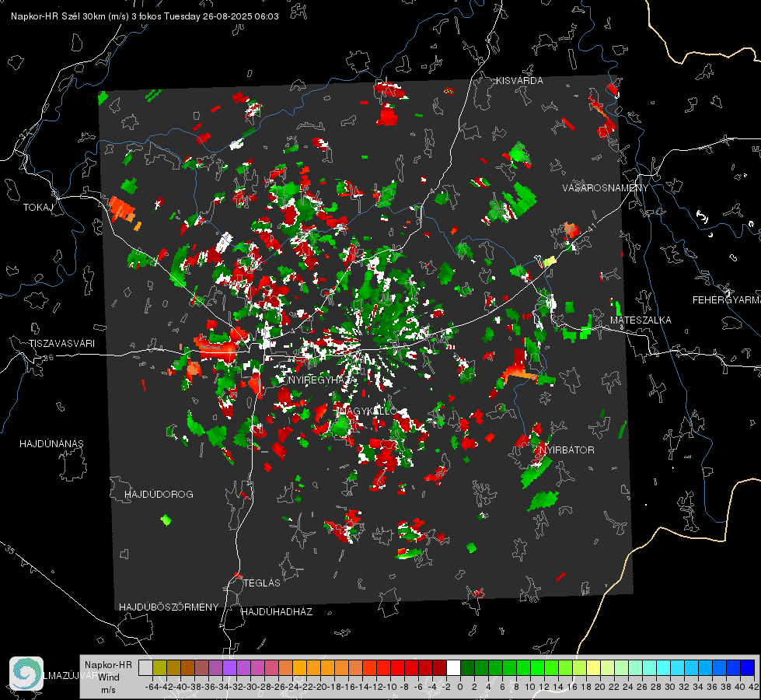Click the legend value -64

(x=152, y=687)
